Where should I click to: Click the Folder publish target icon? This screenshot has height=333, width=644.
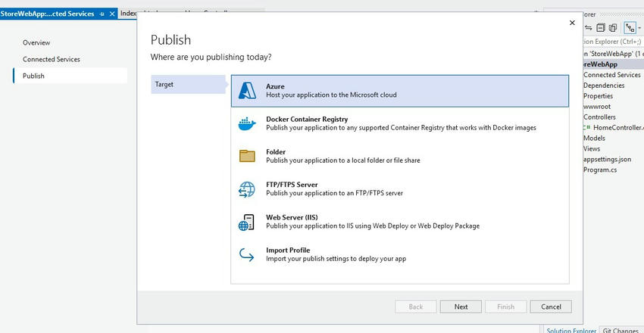pyautogui.click(x=248, y=156)
